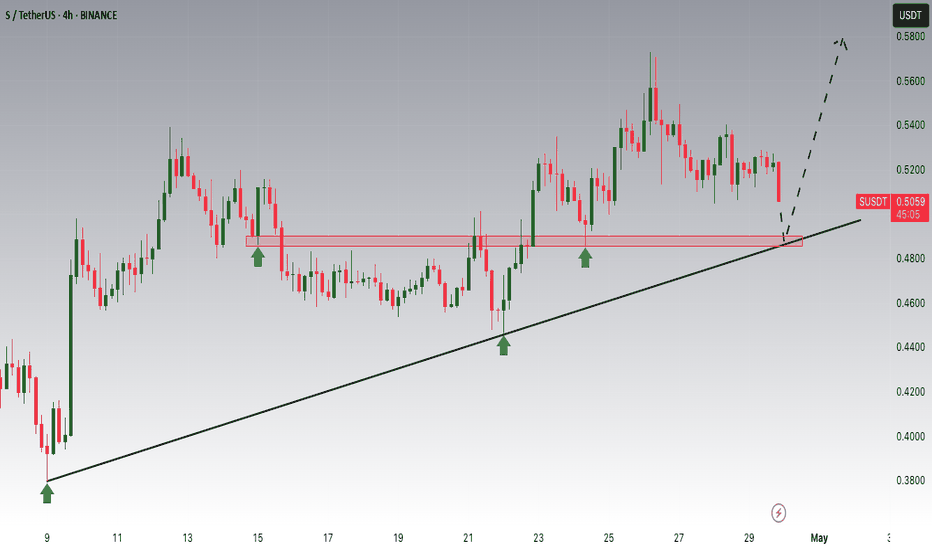Click the 0.4000 price axis label
This screenshot has width=932, height=550.
point(911,436)
